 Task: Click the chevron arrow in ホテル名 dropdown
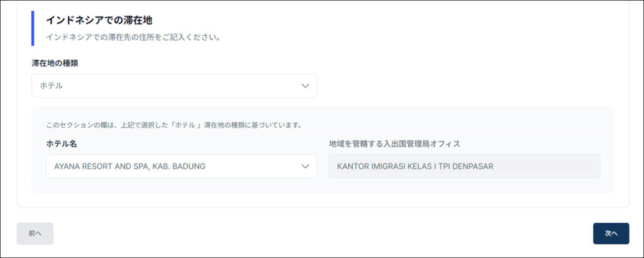pos(305,166)
